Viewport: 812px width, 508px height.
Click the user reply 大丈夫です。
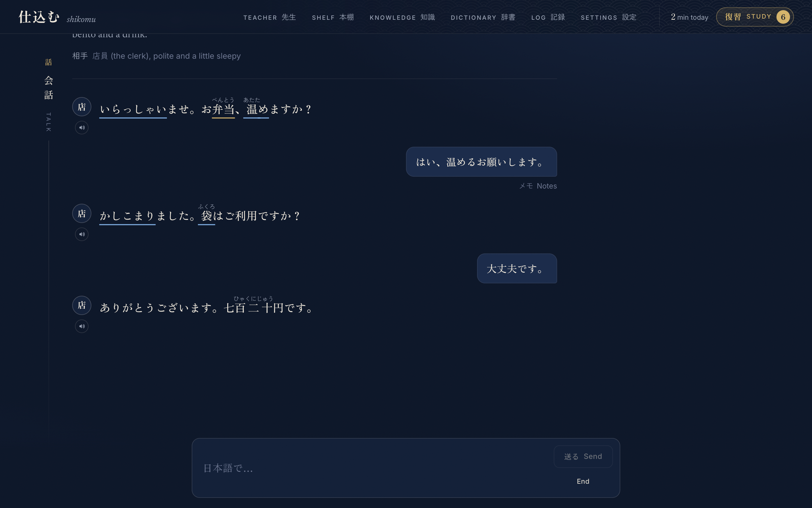coord(517,268)
